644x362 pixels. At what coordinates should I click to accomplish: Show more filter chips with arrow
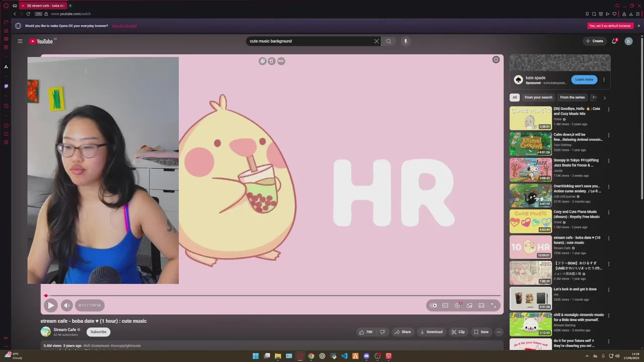(x=604, y=98)
